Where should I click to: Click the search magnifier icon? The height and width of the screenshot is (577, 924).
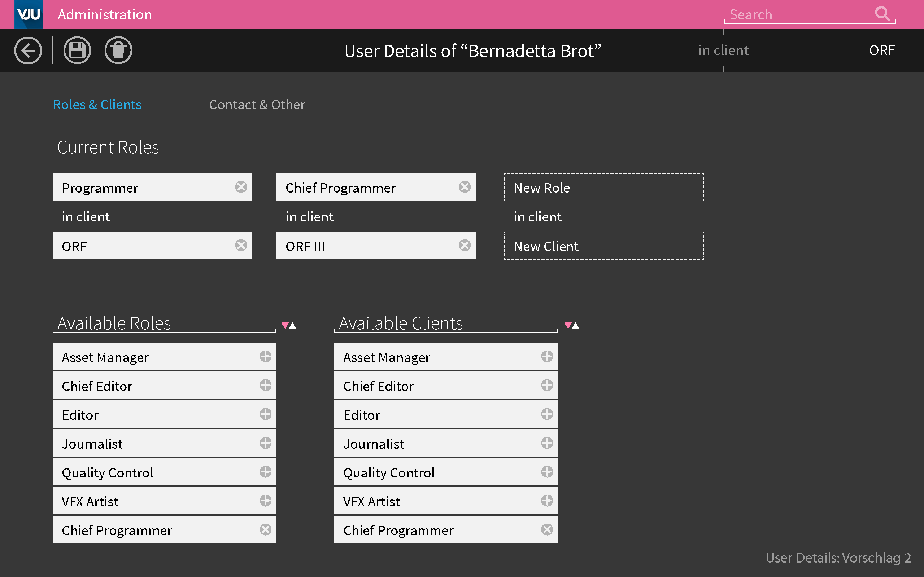(x=882, y=14)
